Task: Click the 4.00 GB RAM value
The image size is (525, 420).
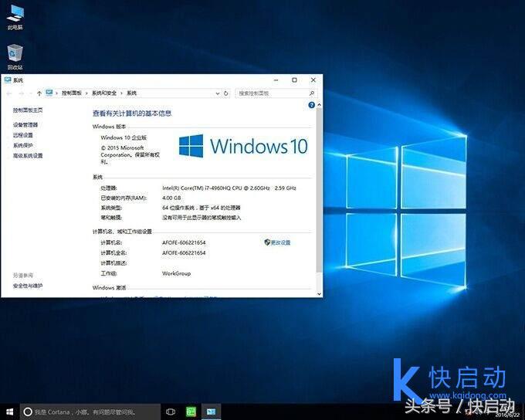Action: pyautogui.click(x=171, y=198)
